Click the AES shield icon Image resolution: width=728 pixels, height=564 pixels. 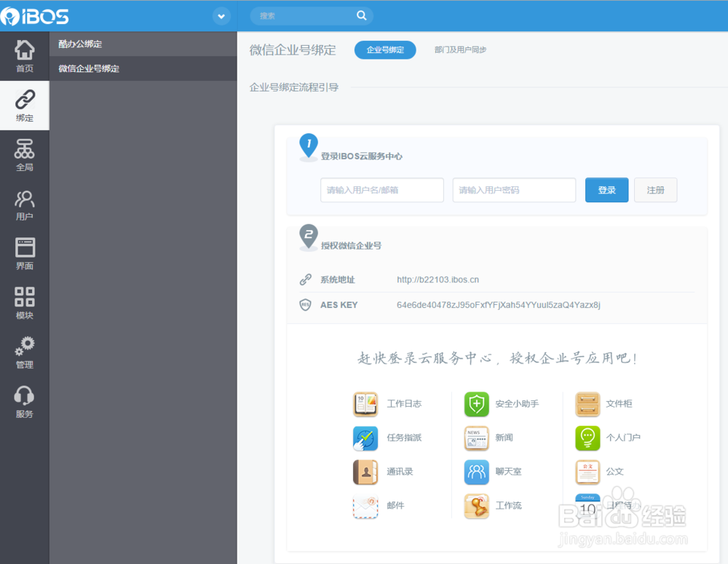click(305, 305)
